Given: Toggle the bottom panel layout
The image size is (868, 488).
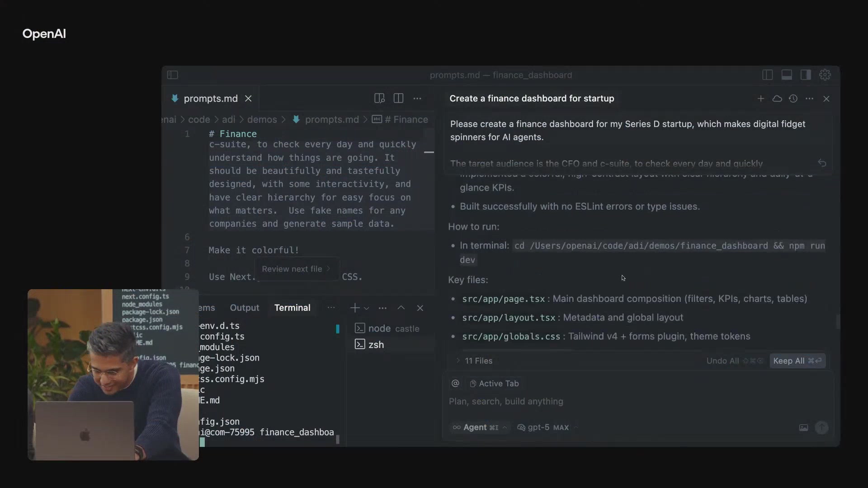Looking at the screenshot, I should coord(787,75).
